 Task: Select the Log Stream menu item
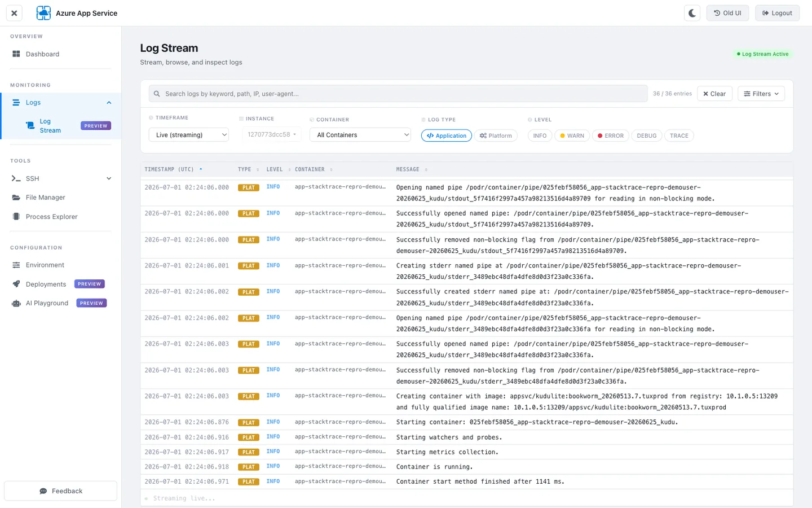coord(61,126)
